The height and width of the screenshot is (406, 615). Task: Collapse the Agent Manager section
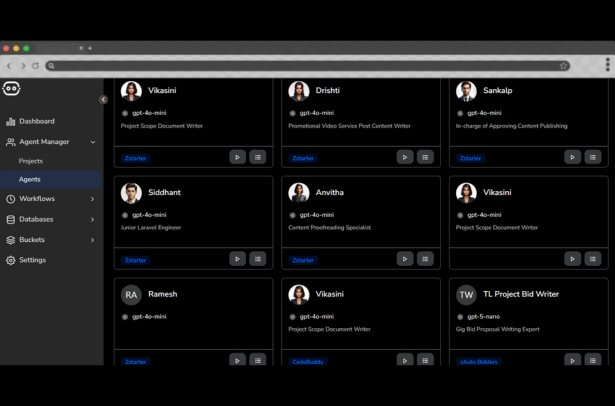coord(93,142)
